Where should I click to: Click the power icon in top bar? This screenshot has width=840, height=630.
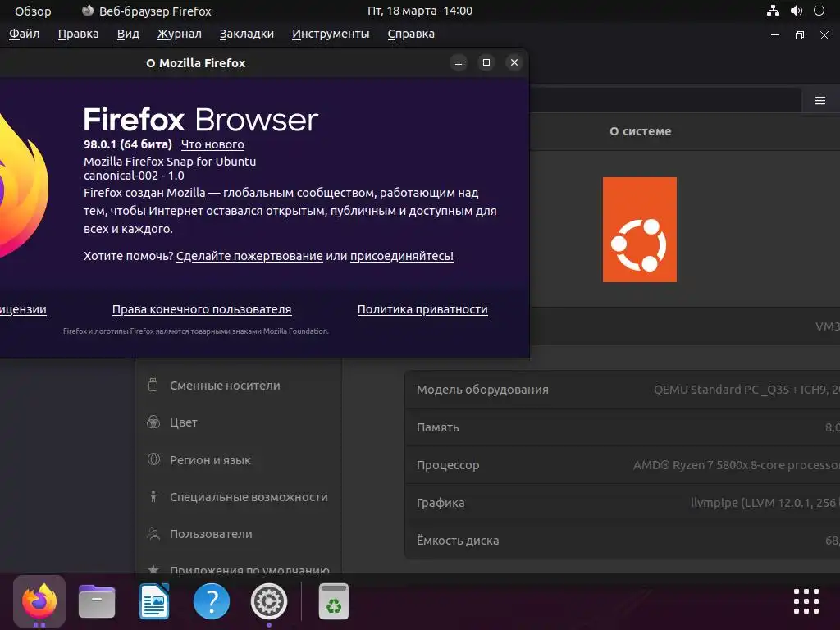(819, 11)
